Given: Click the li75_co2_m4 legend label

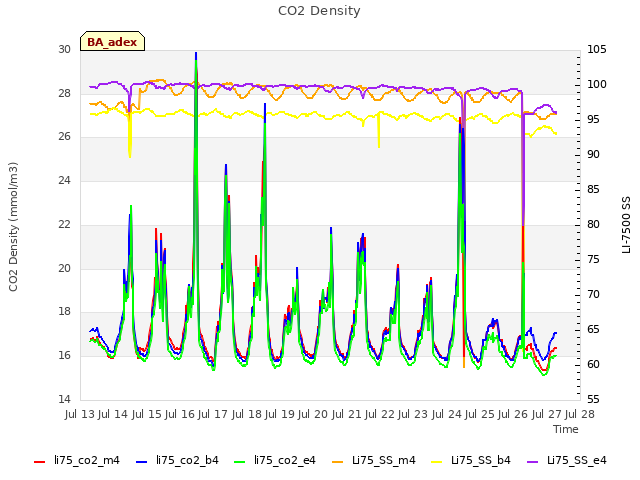Looking at the screenshot, I should pyautogui.click(x=87, y=460).
